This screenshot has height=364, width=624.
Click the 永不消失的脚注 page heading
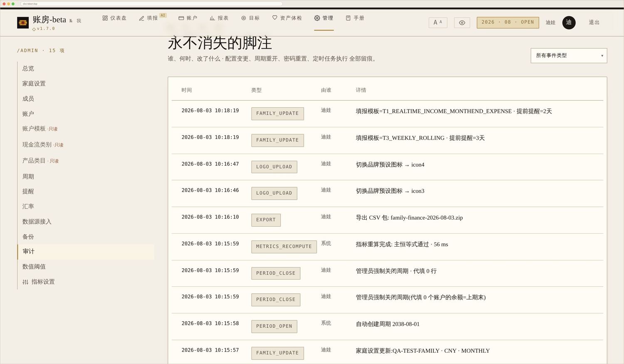[220, 43]
